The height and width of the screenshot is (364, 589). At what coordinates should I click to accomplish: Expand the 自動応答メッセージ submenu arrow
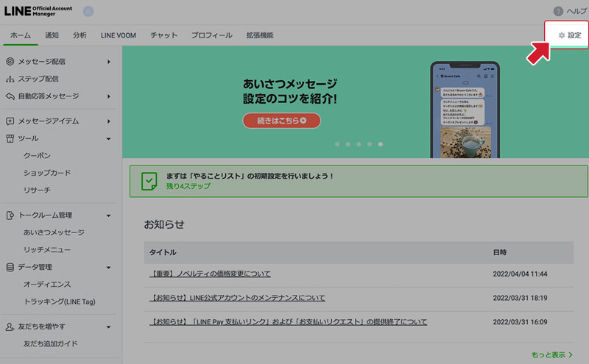pos(108,96)
